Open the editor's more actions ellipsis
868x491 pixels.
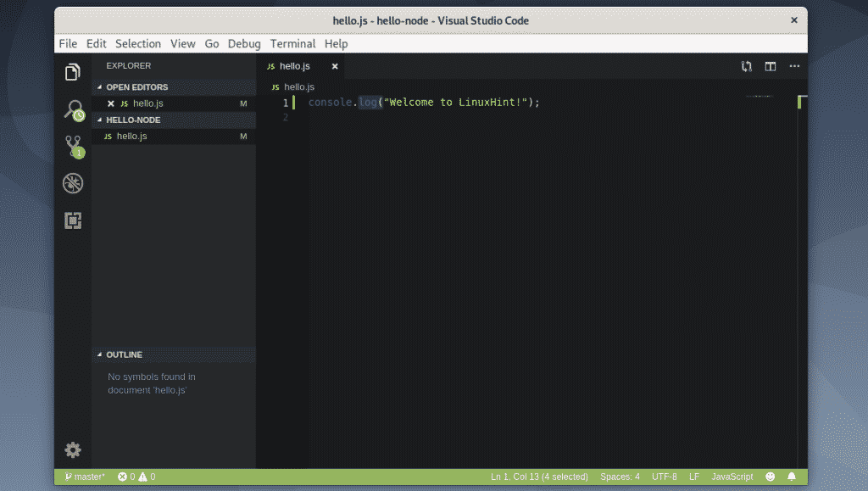(793, 66)
